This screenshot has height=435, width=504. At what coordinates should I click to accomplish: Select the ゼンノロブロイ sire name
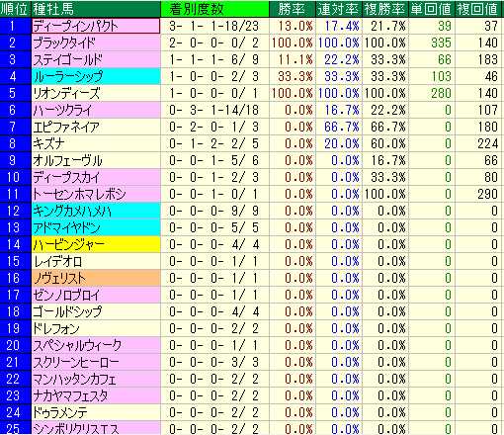point(96,295)
